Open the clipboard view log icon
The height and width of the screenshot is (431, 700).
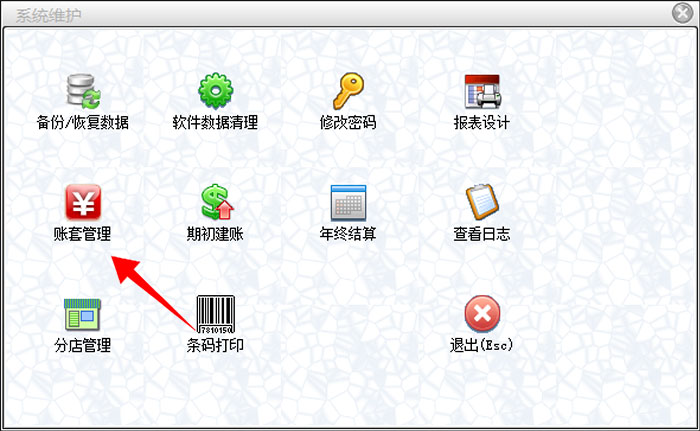[482, 202]
